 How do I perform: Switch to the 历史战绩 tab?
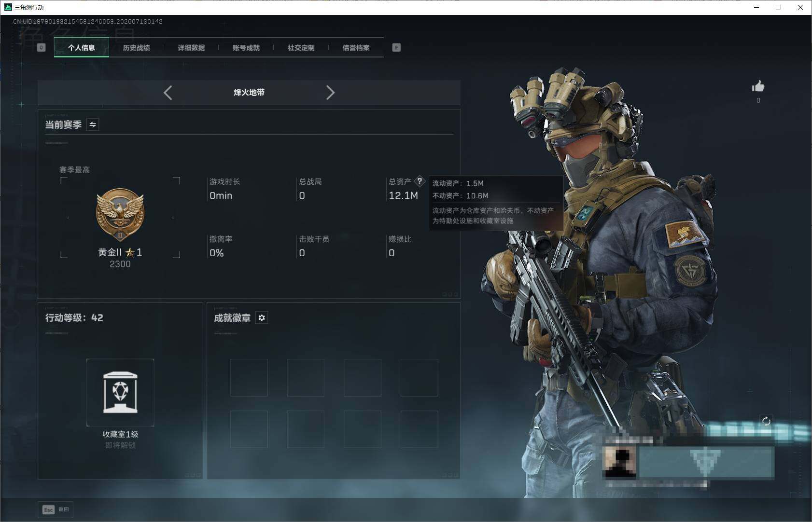click(x=137, y=48)
